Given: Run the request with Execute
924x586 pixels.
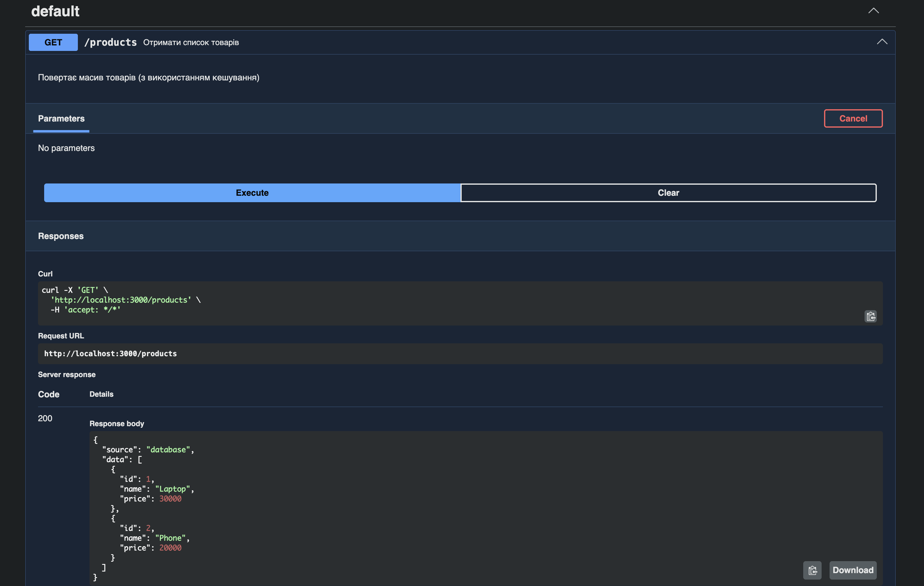Looking at the screenshot, I should pos(252,193).
